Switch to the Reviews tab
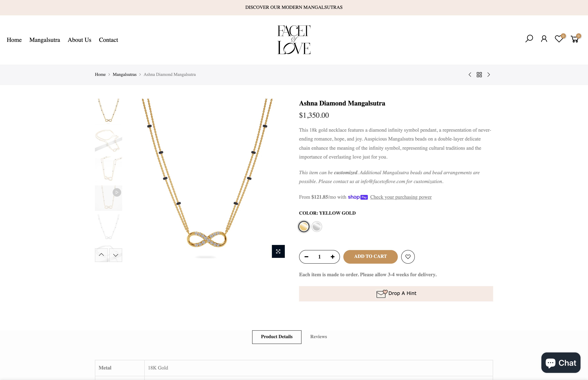This screenshot has height=380, width=588. click(x=318, y=337)
